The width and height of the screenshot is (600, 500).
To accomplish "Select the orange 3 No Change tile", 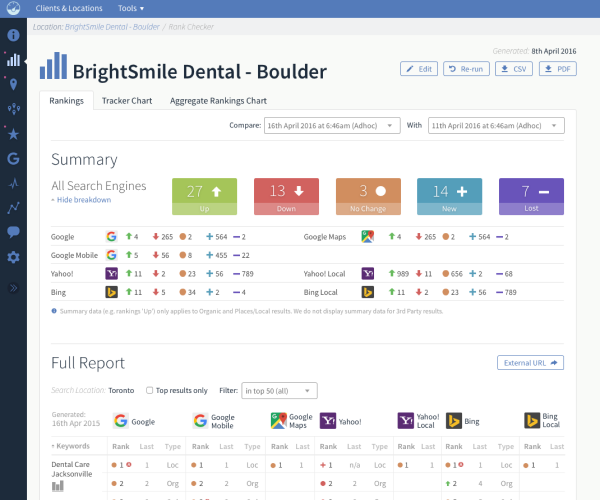I will pyautogui.click(x=368, y=196).
